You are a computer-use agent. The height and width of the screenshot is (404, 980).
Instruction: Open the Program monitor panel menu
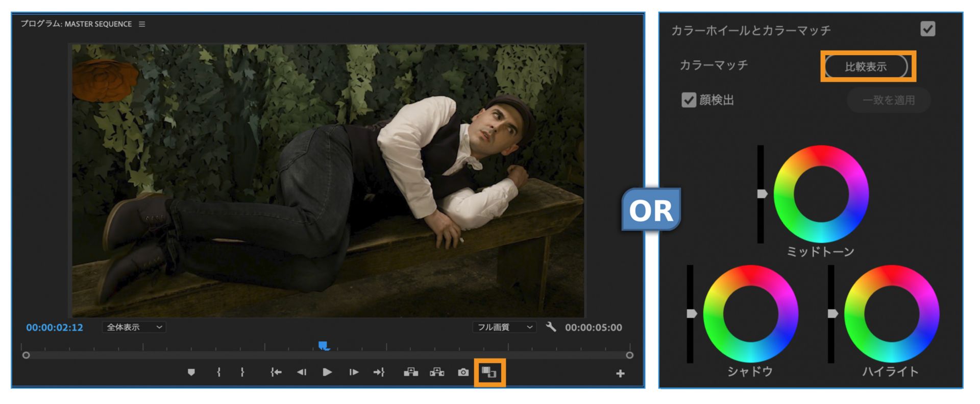pos(142,24)
